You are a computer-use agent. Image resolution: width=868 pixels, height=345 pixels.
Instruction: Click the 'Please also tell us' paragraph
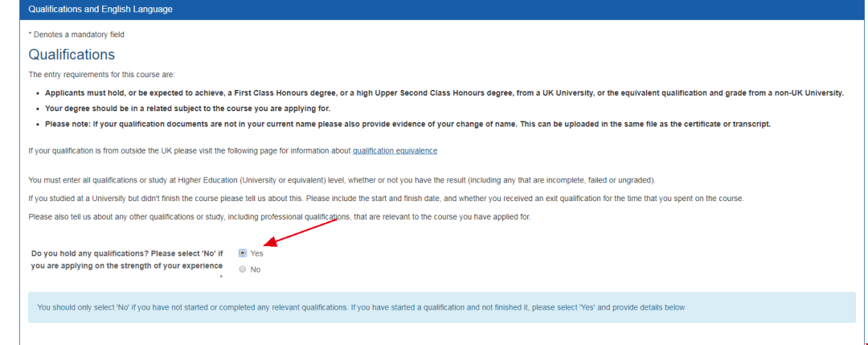tap(279, 217)
